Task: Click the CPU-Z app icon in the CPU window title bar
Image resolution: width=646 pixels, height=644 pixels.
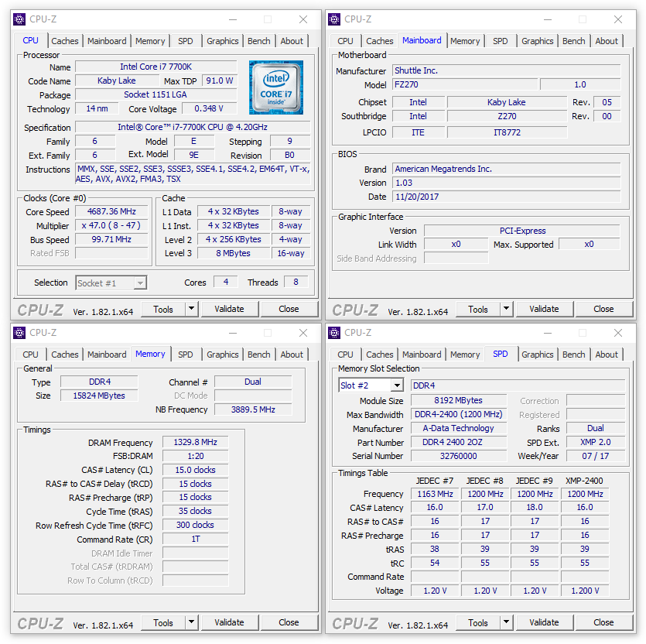Action: point(19,19)
